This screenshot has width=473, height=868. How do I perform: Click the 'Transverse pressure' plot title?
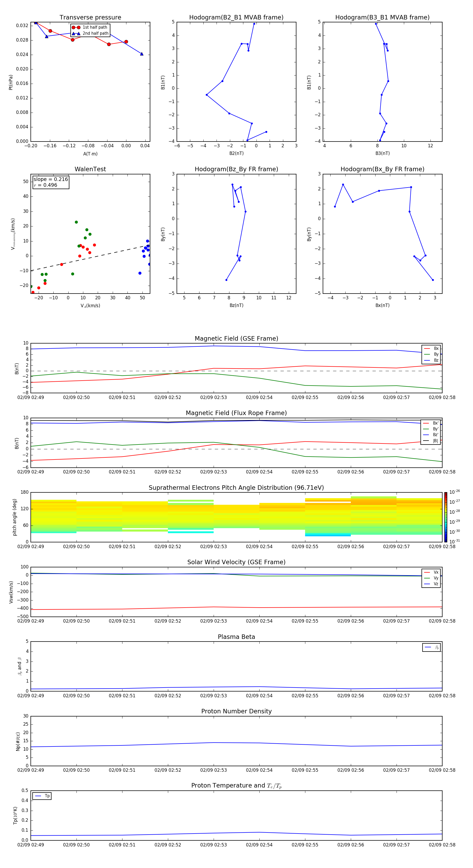90,18
